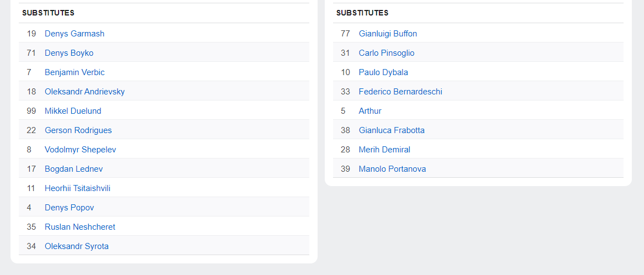Select Benjamin Verbic from substitutes
The height and width of the screenshot is (275, 644).
tap(75, 72)
